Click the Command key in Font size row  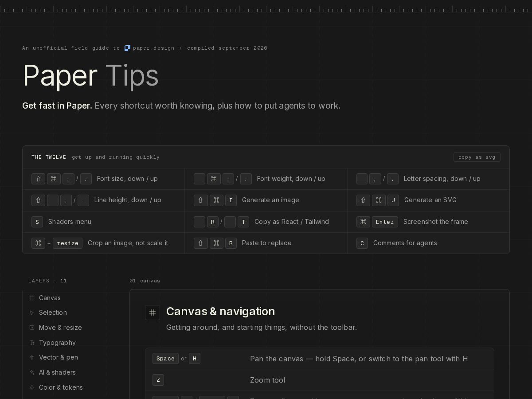(54, 179)
